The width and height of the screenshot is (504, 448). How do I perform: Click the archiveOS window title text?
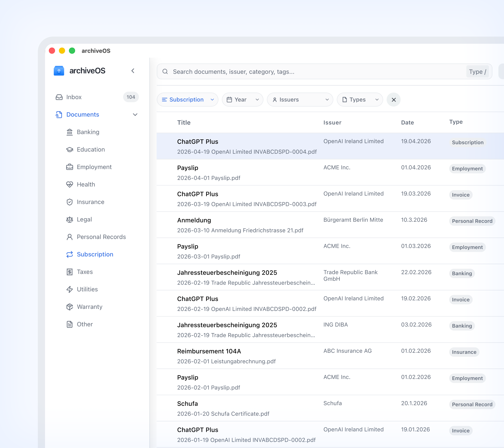[x=96, y=51]
